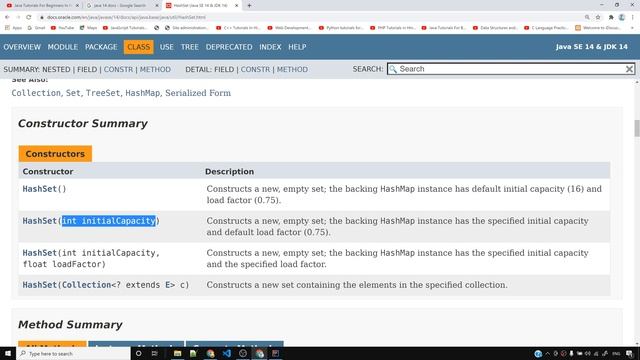Open the Maps bookmark
640x360 pixels.
tap(89, 28)
